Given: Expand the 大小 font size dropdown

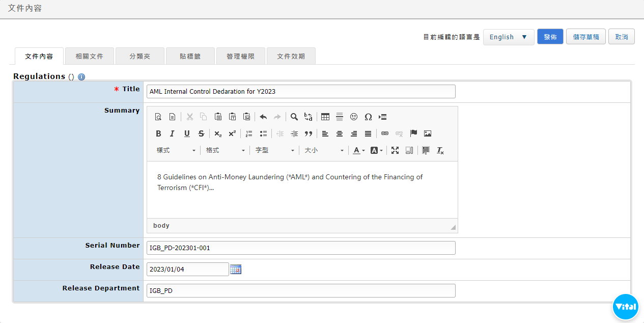Looking at the screenshot, I should 324,150.
